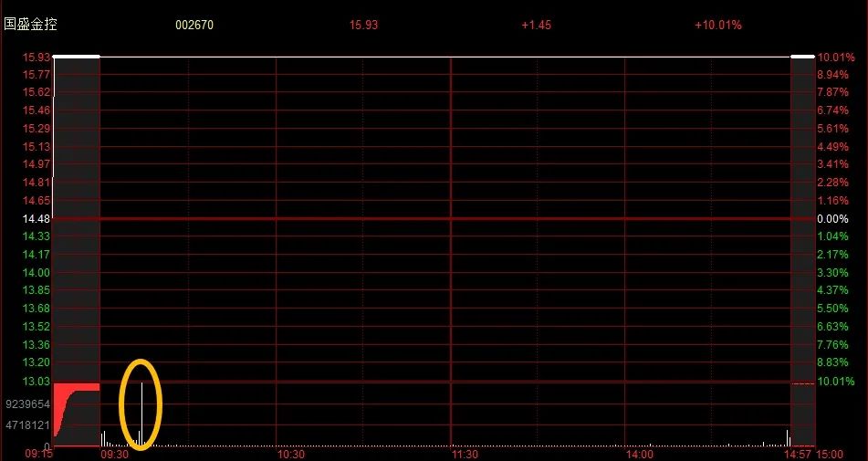Click the 14.48 previous close price label

tap(37, 219)
